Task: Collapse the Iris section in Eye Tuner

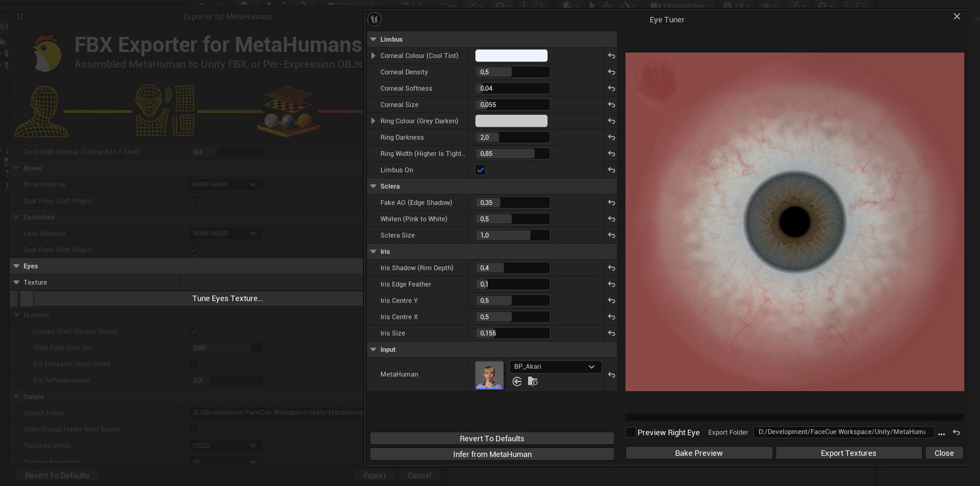Action: (373, 252)
